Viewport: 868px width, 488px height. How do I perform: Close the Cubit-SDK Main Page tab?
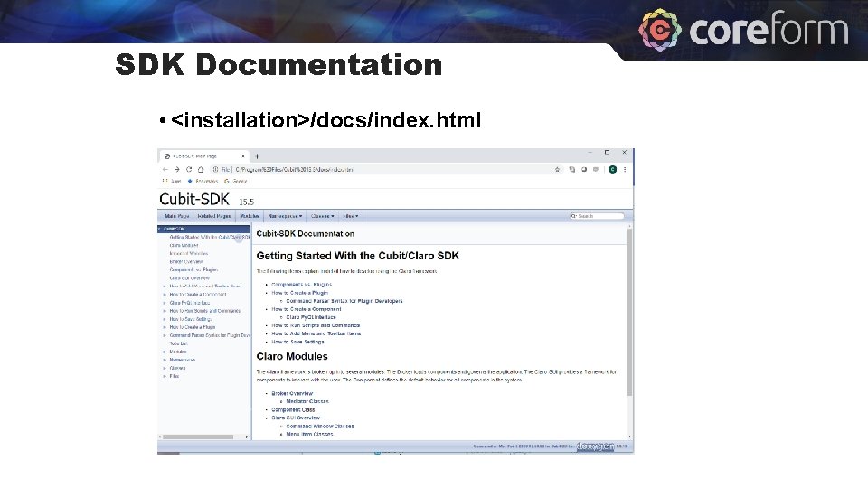click(x=243, y=156)
